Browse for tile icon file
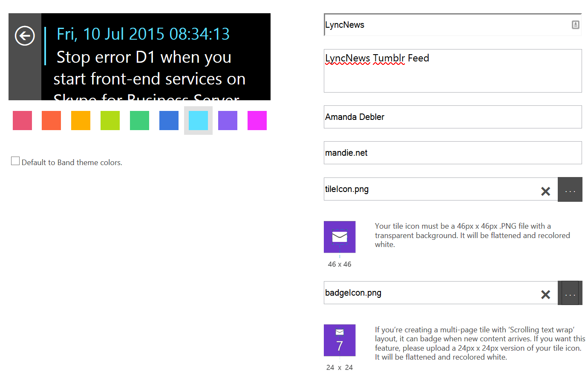 pos(570,189)
